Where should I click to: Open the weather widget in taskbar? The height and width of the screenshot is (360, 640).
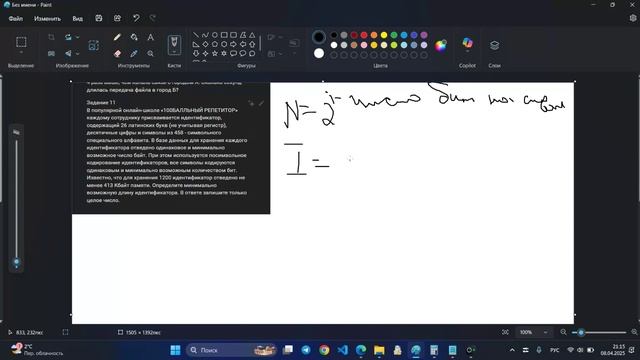click(37, 350)
